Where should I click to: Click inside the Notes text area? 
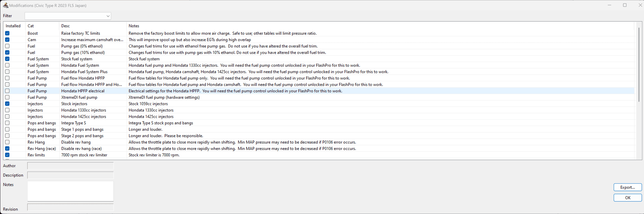(70, 191)
